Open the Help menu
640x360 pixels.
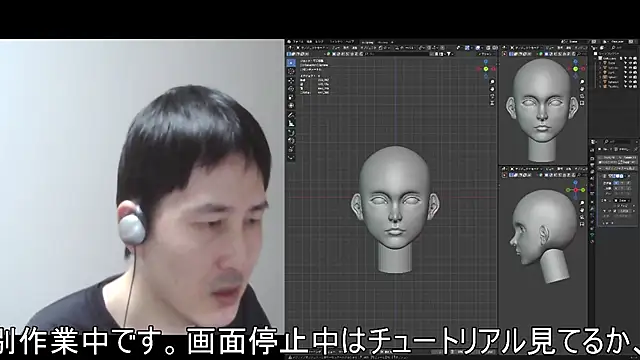pyautogui.click(x=350, y=42)
